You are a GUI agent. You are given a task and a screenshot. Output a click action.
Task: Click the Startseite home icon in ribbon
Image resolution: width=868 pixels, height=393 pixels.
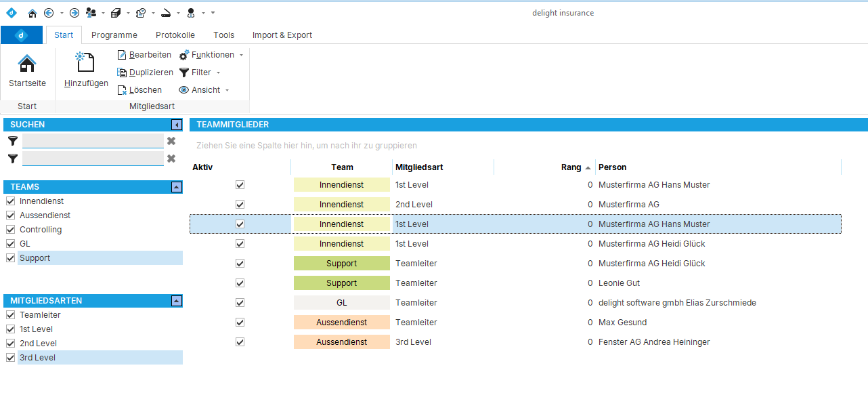pos(27,64)
